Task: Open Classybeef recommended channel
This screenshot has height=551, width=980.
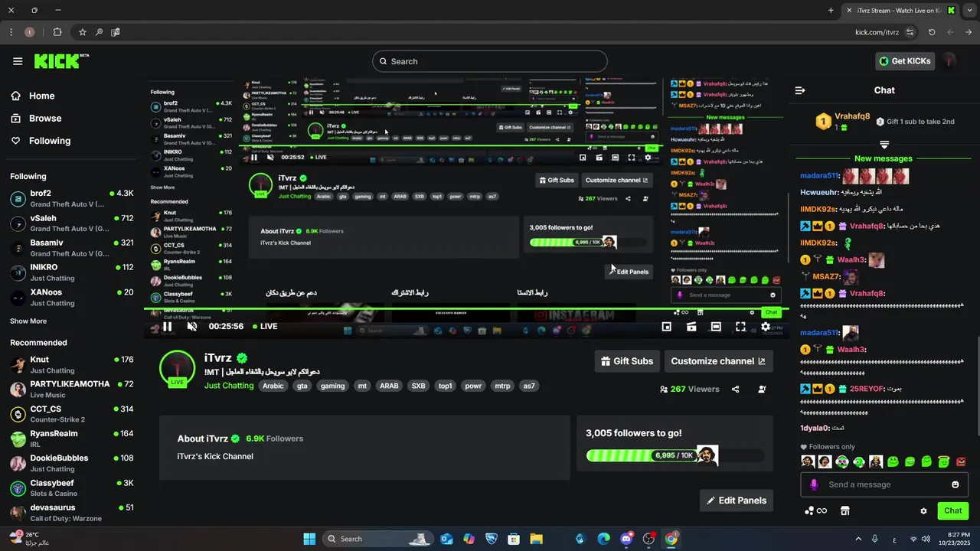Action: tap(72, 488)
